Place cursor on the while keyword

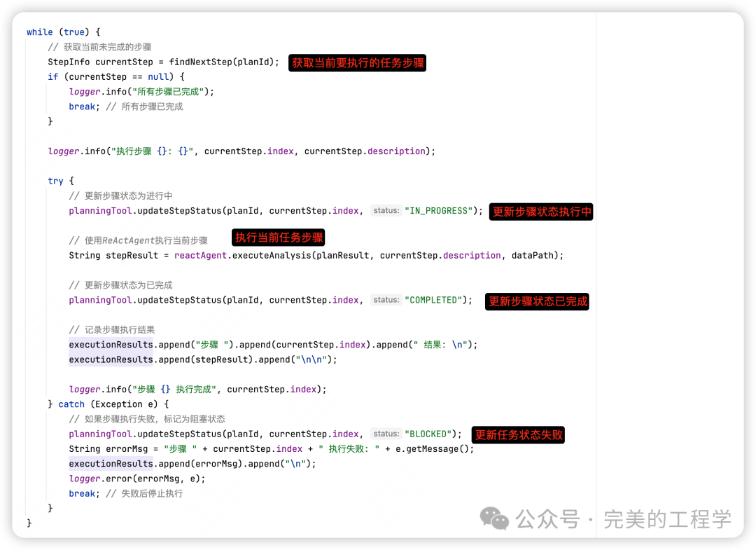[40, 32]
